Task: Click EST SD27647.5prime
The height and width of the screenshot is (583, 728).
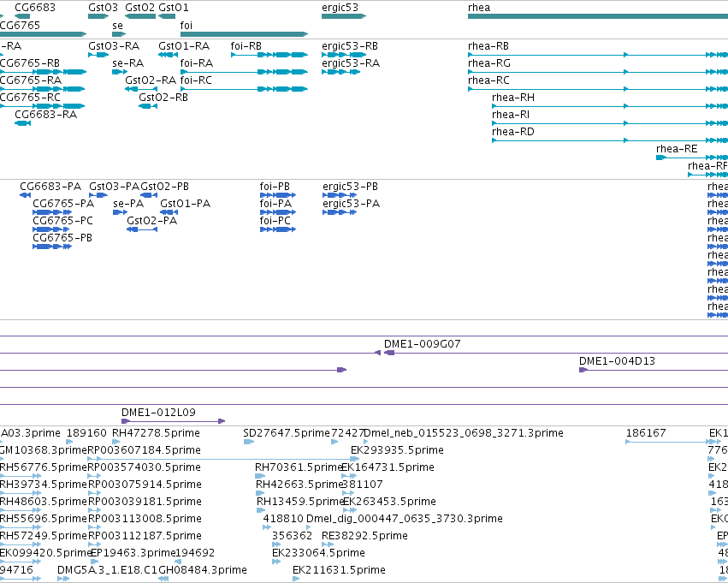Action: point(249,441)
